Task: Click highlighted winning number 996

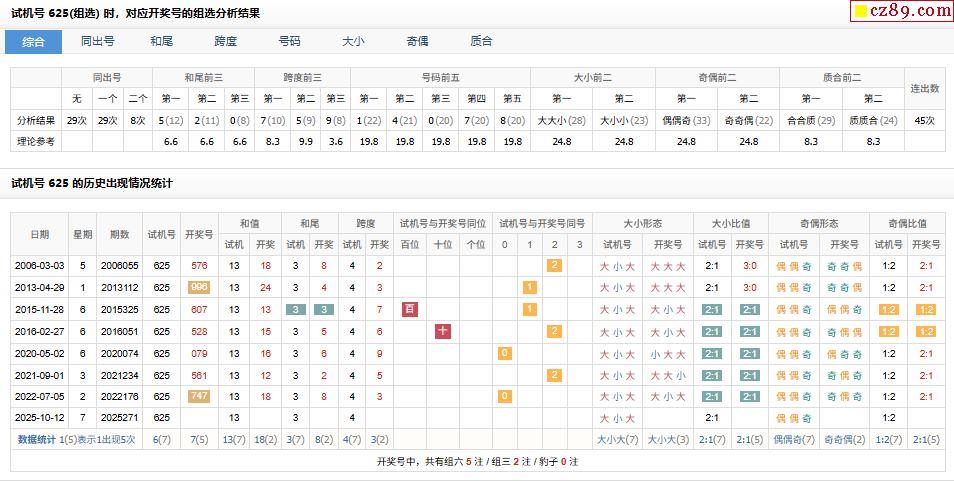Action: point(199,287)
